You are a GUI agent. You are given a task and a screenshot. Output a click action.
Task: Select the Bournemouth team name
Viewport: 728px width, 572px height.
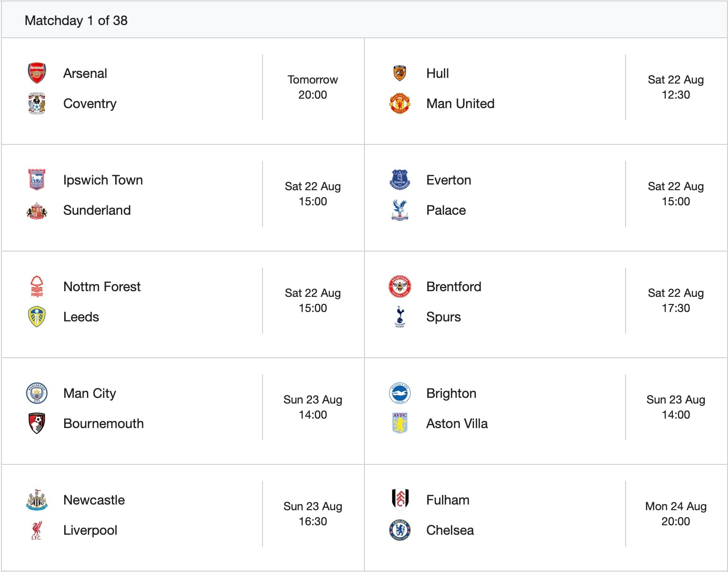[103, 423]
